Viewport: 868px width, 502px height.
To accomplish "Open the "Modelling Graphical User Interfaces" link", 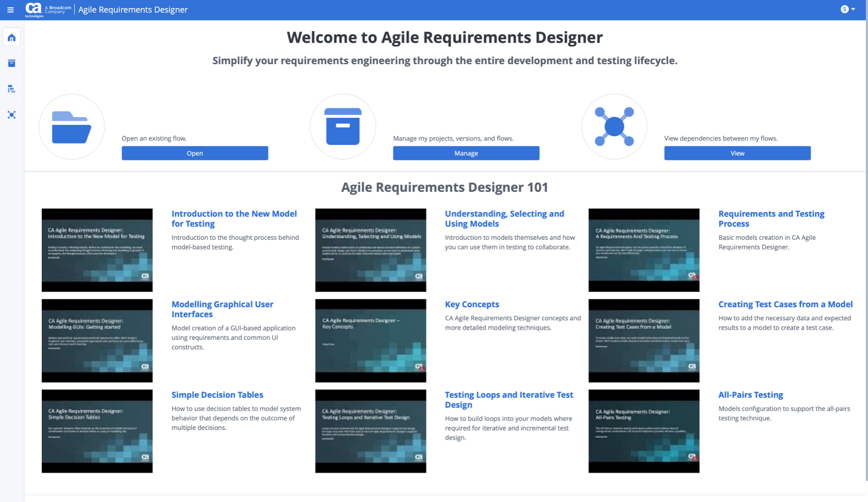I will pos(223,309).
